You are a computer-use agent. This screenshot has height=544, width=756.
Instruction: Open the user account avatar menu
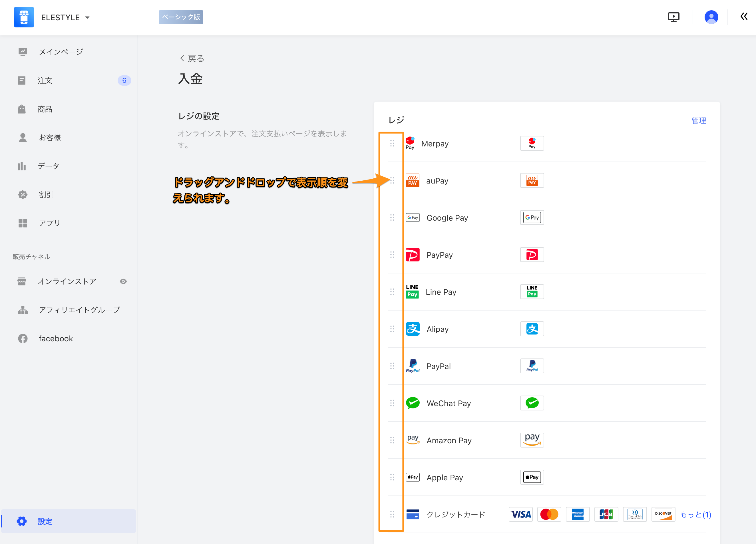711,17
